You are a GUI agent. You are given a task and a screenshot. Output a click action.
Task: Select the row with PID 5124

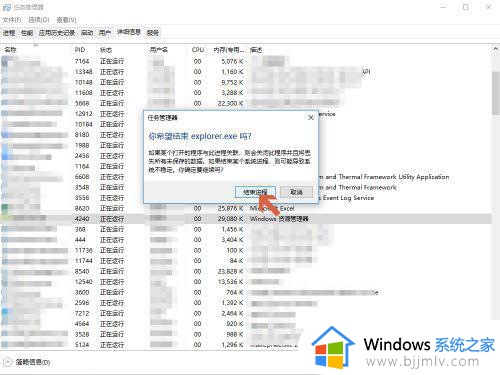click(246, 345)
